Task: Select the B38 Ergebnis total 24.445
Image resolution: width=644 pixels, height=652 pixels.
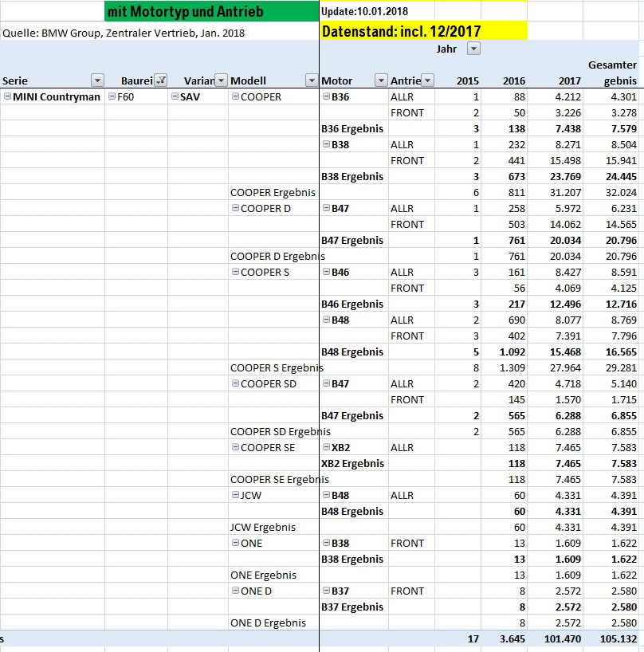Action: (x=621, y=176)
